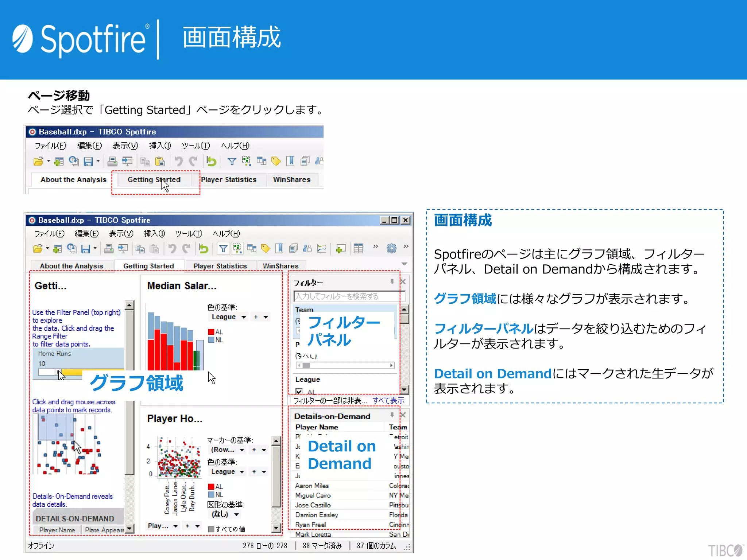
Task: Switch to WinShares tab in the full window
Action: [x=280, y=266]
